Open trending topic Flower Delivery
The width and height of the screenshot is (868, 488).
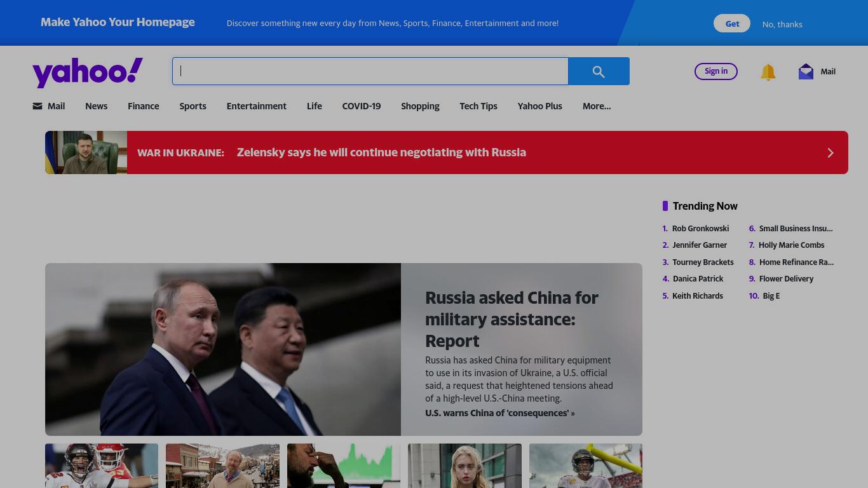click(x=786, y=278)
